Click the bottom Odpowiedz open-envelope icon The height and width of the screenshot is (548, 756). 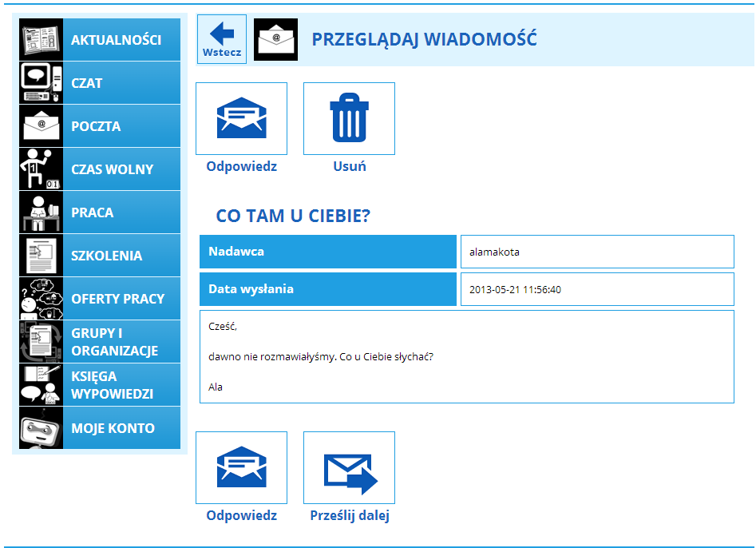tap(242, 468)
